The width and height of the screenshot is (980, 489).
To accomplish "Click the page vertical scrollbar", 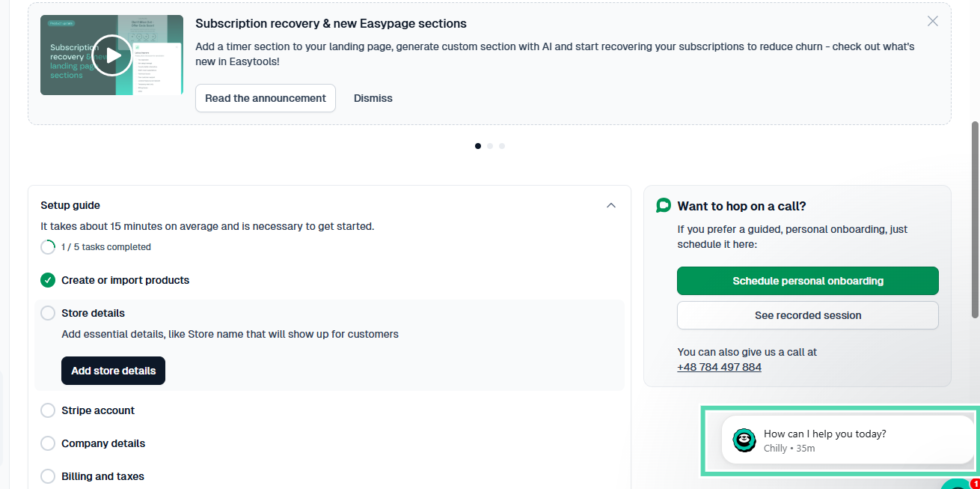I will point(975,219).
